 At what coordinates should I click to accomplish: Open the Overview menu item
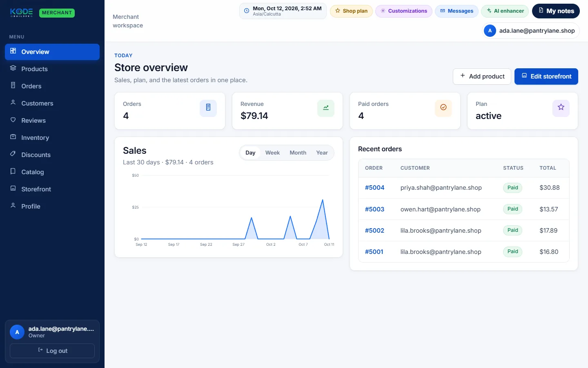(52, 52)
